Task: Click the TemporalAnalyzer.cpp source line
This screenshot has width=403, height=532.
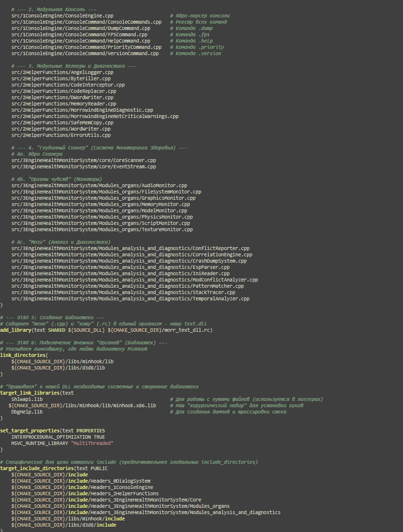Action: [x=130, y=298]
